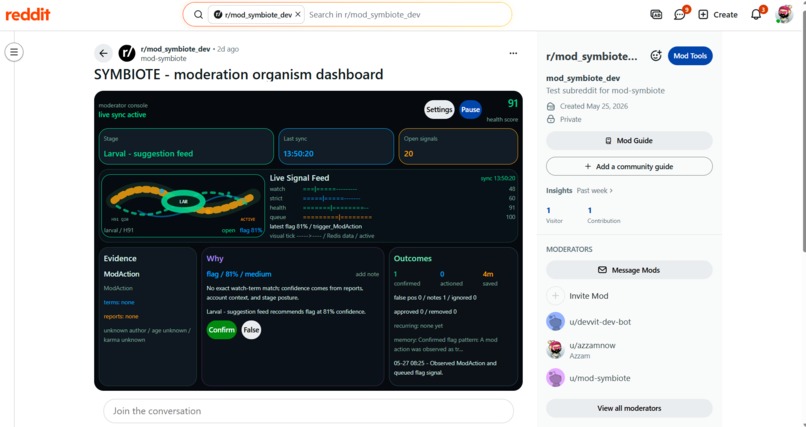806x427 pixels.
Task: Open the post overflow three-dot menu
Action: point(513,53)
